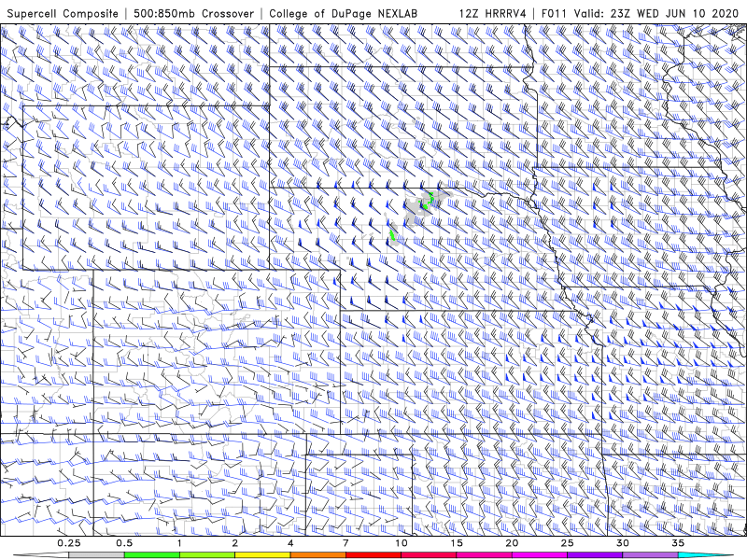Image resolution: width=747 pixels, height=560 pixels.
Task: Click the 'Supercell Composite' title text
Action: [x=63, y=14]
